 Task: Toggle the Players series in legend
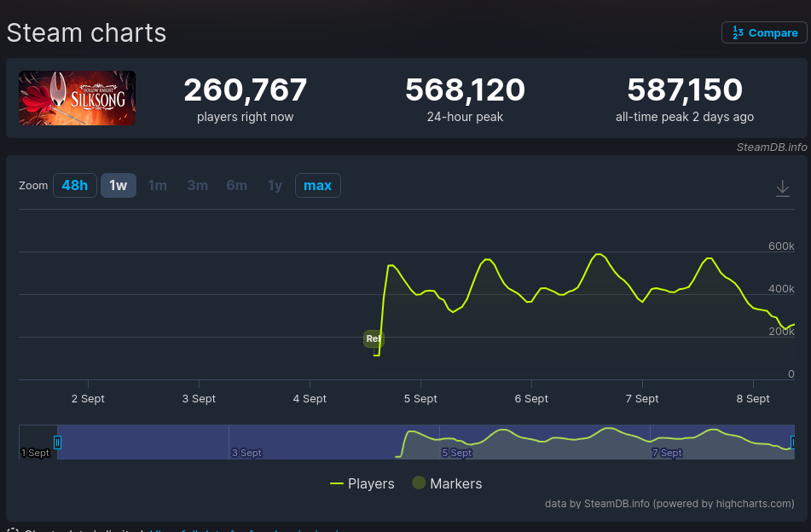[362, 483]
